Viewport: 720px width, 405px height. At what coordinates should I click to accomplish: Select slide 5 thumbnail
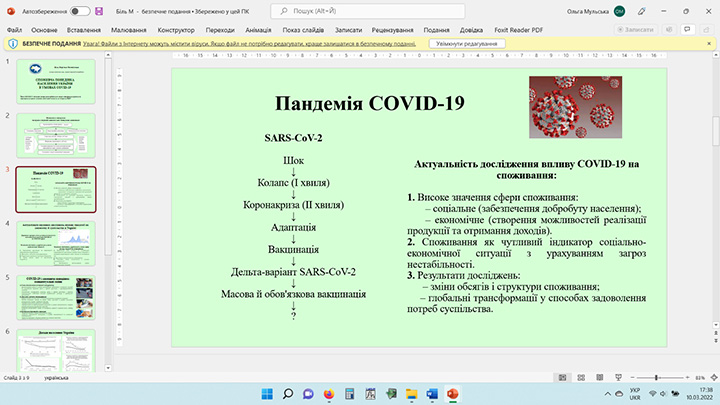pyautogui.click(x=56, y=298)
